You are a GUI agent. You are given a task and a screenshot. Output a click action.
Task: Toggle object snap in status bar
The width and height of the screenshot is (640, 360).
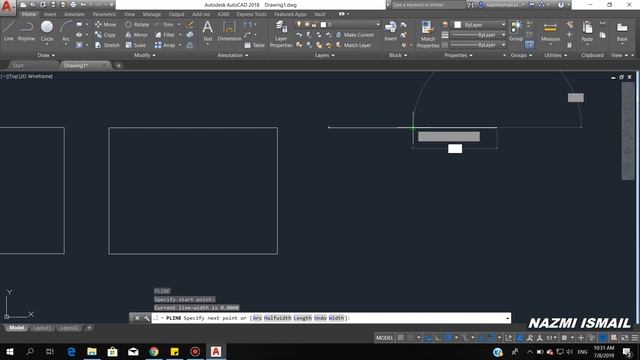coord(491,338)
